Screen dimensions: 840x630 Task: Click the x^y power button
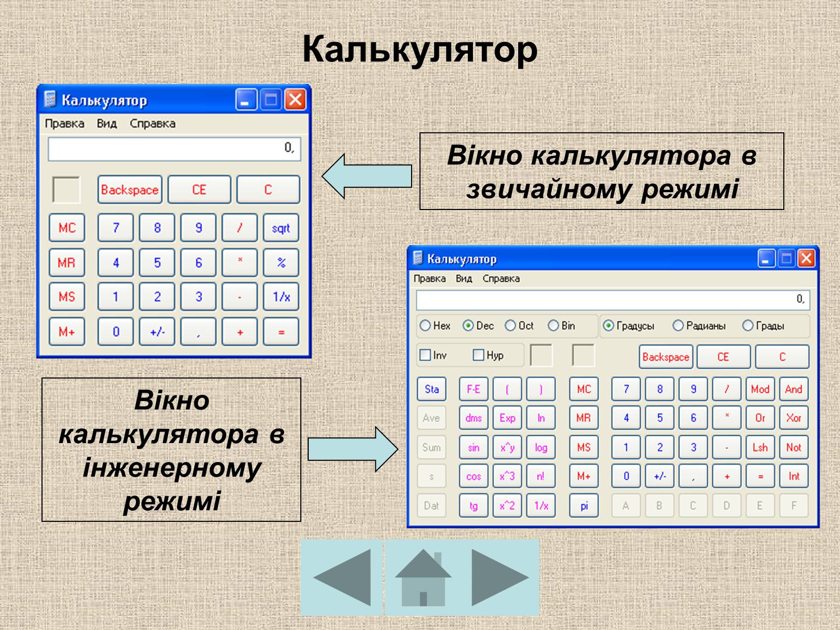507,447
